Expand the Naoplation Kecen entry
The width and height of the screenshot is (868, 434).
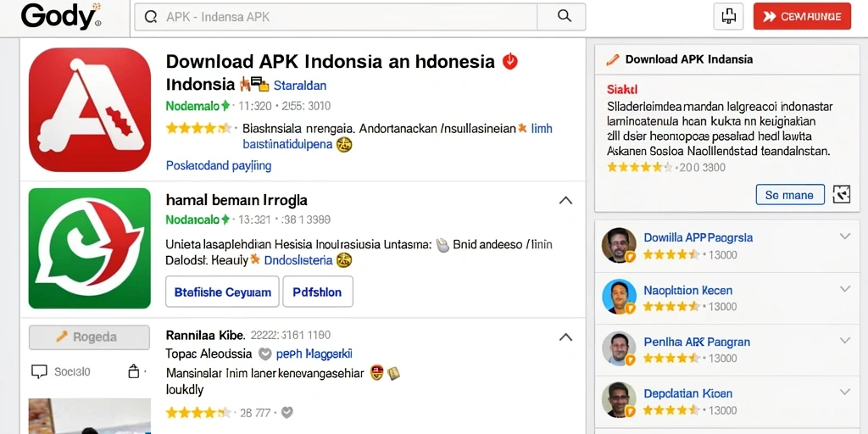845,289
